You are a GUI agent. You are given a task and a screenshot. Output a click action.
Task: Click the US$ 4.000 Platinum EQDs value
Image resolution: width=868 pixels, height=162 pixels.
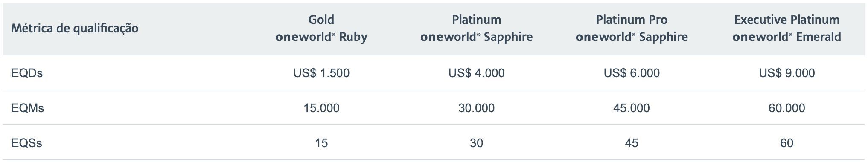coord(476,73)
